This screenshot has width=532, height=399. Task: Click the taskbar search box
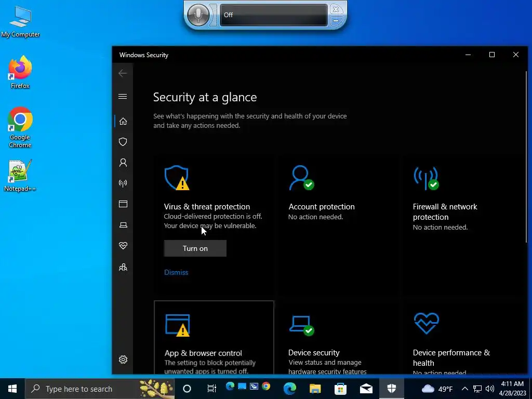pyautogui.click(x=100, y=389)
